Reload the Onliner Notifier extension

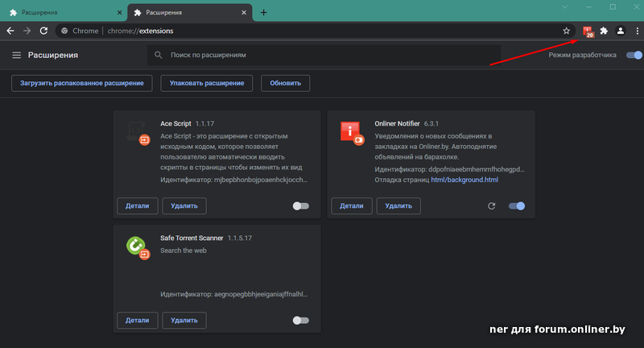coord(491,206)
